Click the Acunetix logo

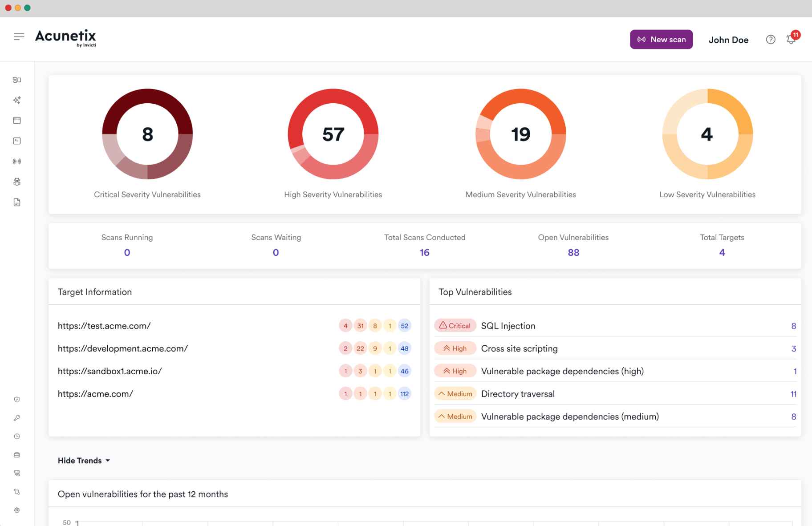[x=65, y=38]
